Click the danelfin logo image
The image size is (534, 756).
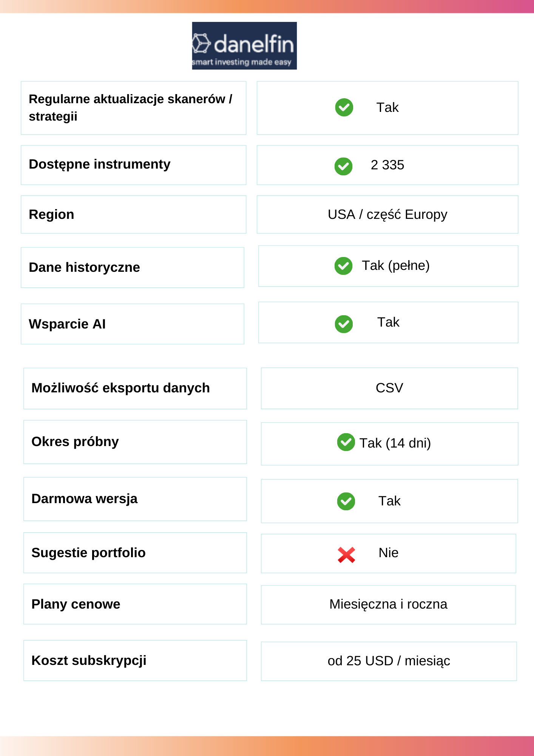point(244,46)
